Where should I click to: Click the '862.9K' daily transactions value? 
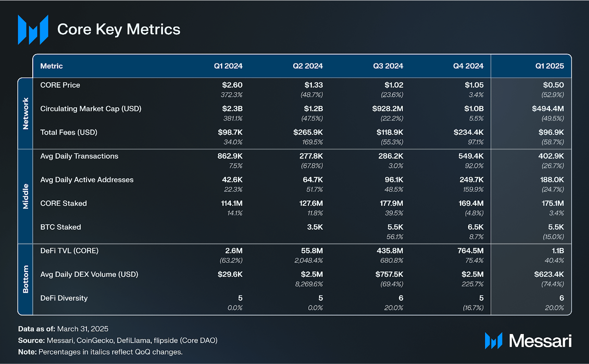(x=230, y=156)
